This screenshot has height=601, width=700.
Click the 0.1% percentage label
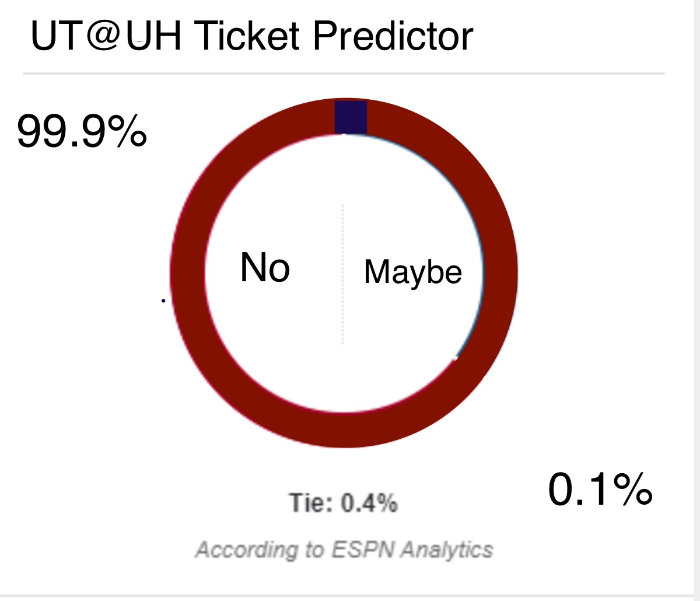click(600, 489)
